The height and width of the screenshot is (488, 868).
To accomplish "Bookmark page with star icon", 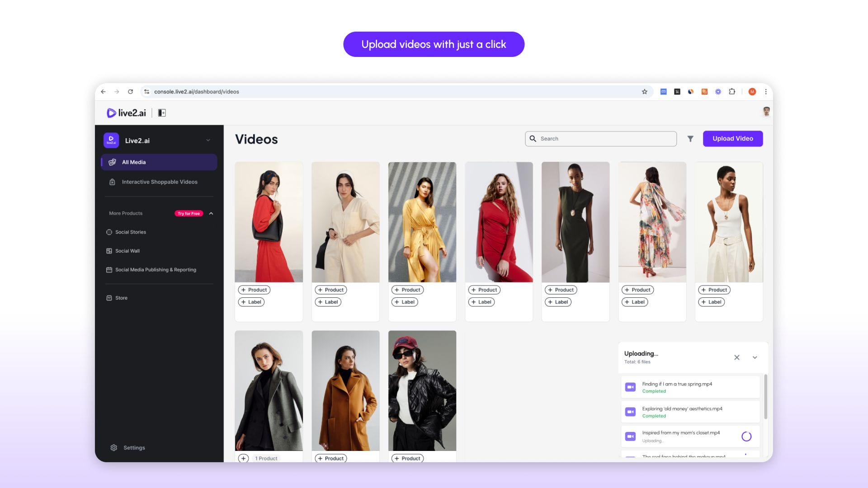I will [x=644, y=92].
